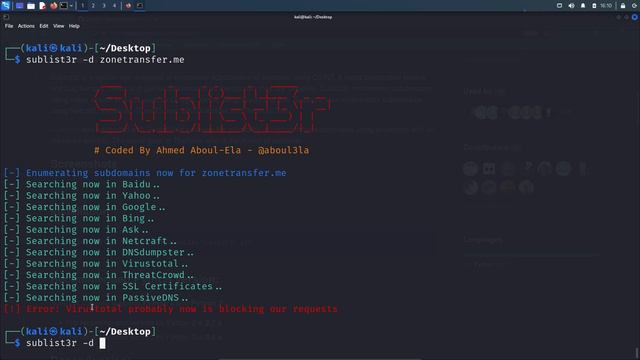The image size is (640, 360).
Task: Click the session logout panel icon
Action: 635,6
